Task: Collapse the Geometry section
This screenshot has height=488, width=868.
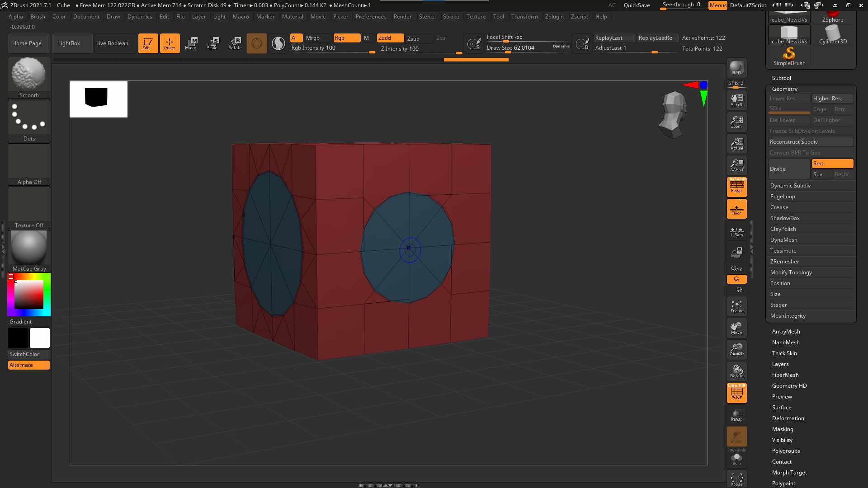Action: click(x=784, y=89)
